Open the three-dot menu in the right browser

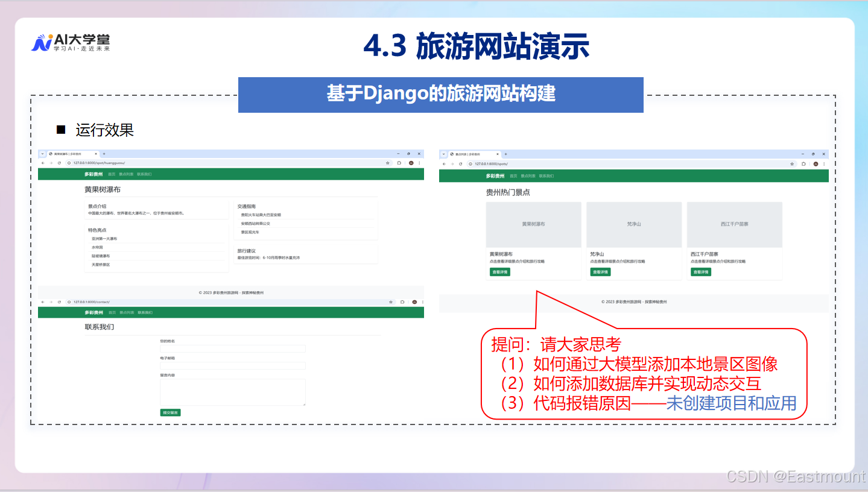click(x=825, y=163)
